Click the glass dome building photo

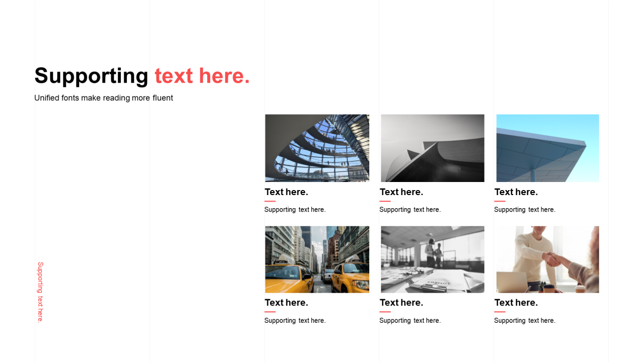317,148
